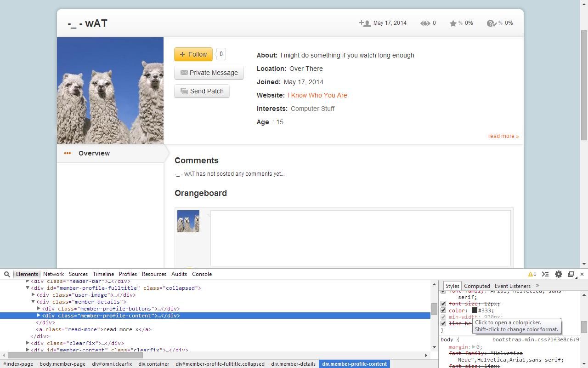Switch to the Console tab
Image resolution: width=588 pixels, height=368 pixels.
202,274
